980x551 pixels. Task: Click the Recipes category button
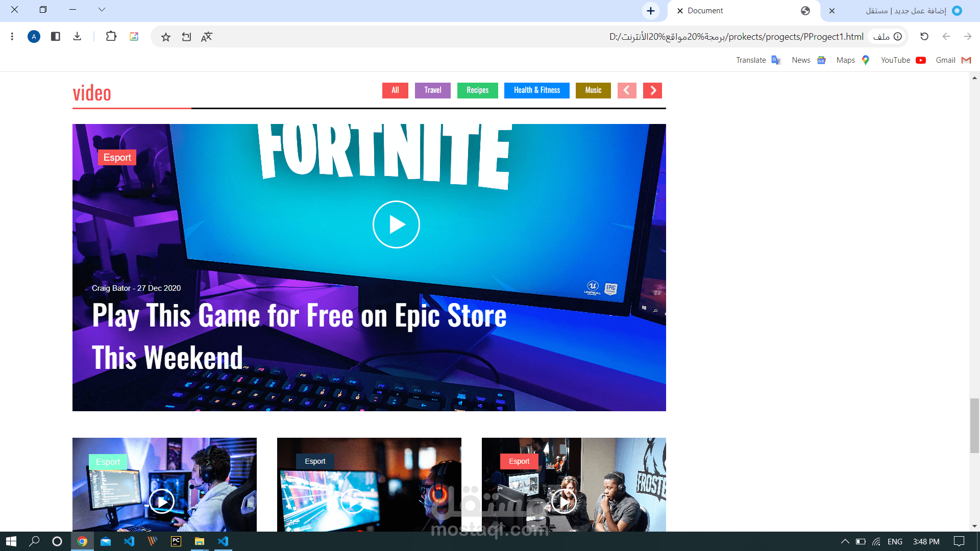tap(477, 90)
